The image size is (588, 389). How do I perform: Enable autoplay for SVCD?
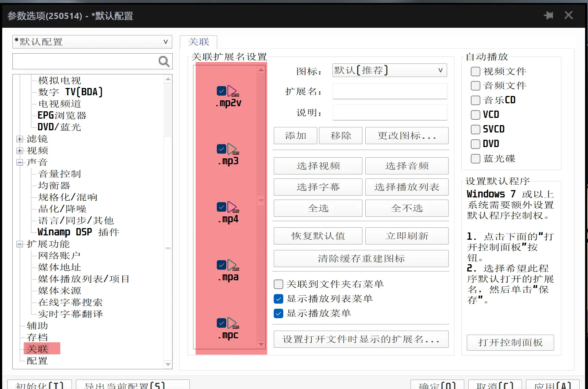click(475, 130)
